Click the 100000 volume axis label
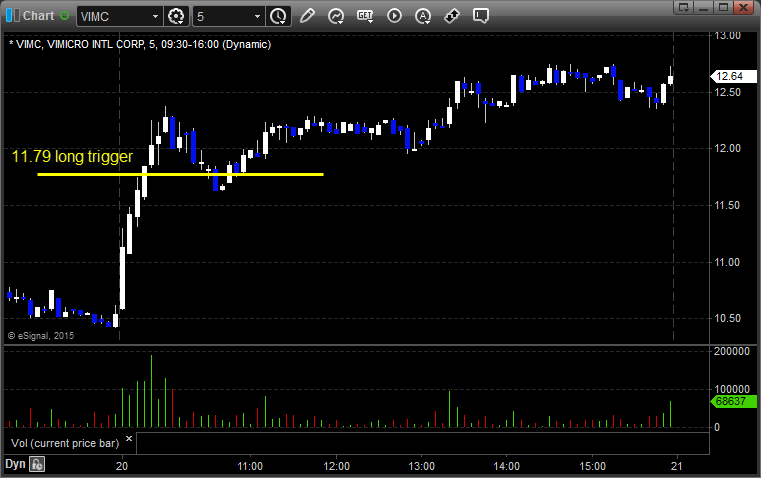 click(x=731, y=389)
